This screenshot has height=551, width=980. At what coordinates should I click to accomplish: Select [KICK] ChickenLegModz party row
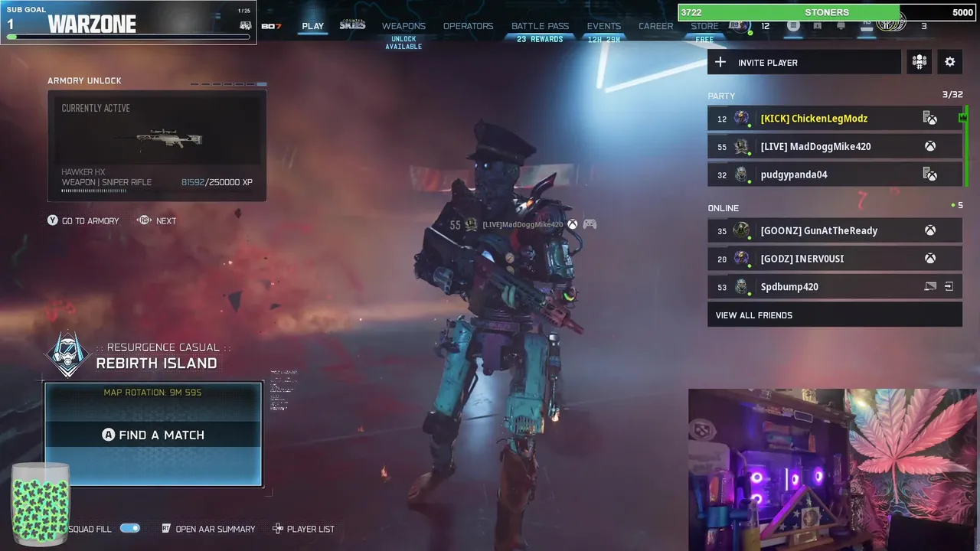835,118
